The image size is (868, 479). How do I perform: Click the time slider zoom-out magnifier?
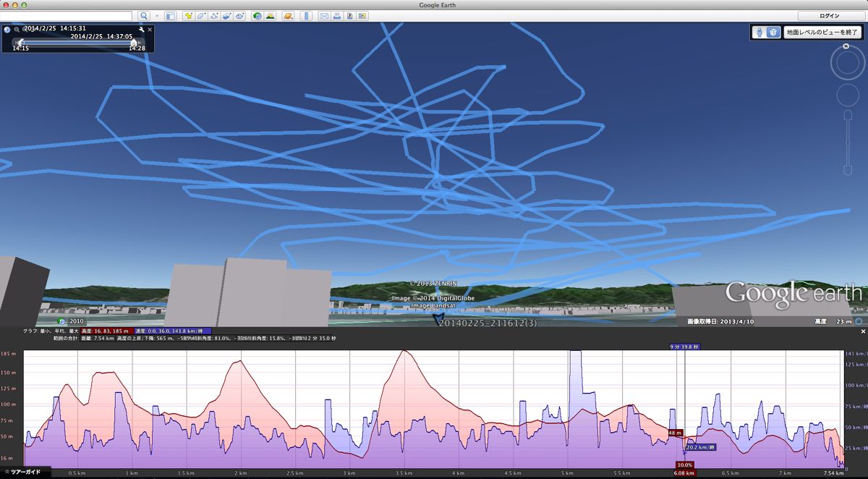point(17,30)
